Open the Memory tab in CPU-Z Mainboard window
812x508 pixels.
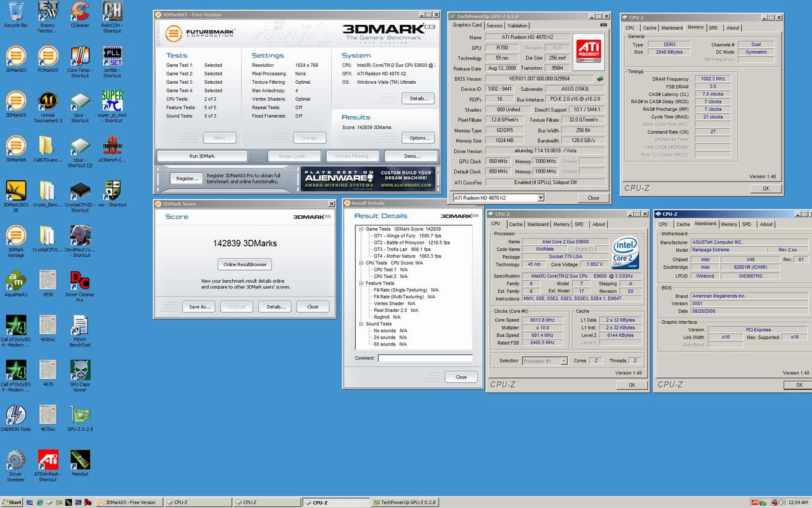pyautogui.click(x=729, y=224)
